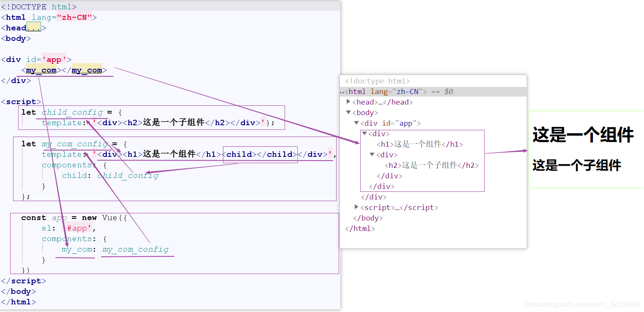Screen dimensions: 644x312
Task: Click the my_com_config variable declaration
Action: point(75,144)
